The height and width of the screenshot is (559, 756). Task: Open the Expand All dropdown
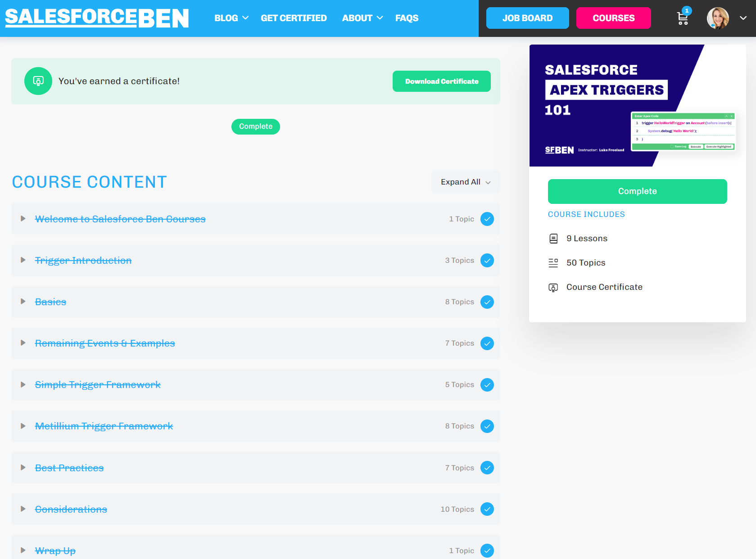(x=465, y=182)
